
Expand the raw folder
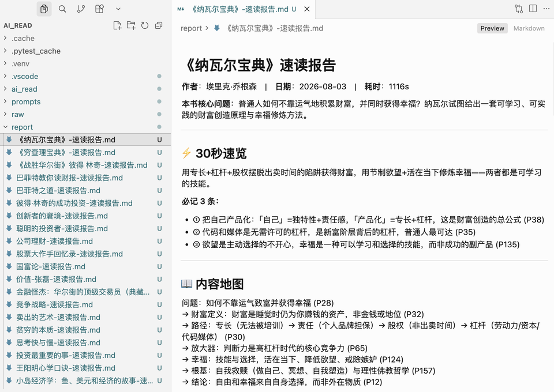coord(85,114)
